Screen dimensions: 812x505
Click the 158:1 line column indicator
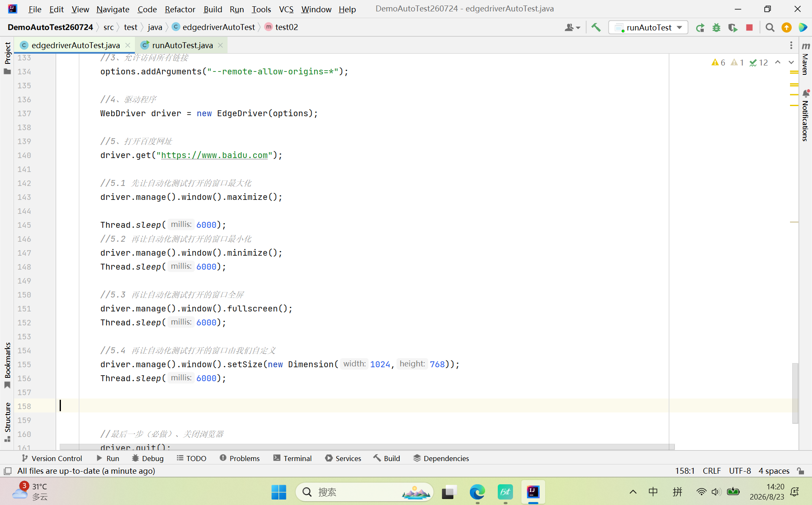[685, 471]
